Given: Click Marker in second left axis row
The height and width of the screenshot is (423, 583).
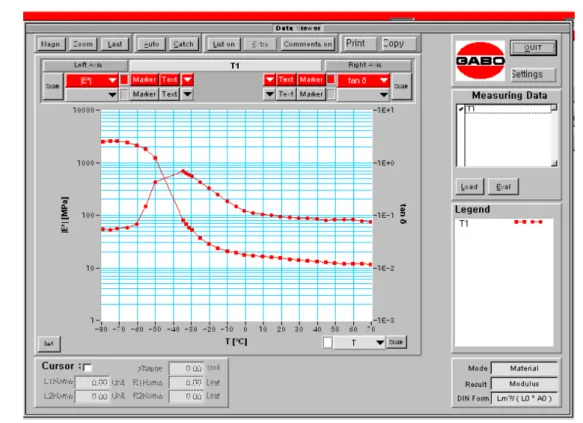Looking at the screenshot, I should coord(144,94).
